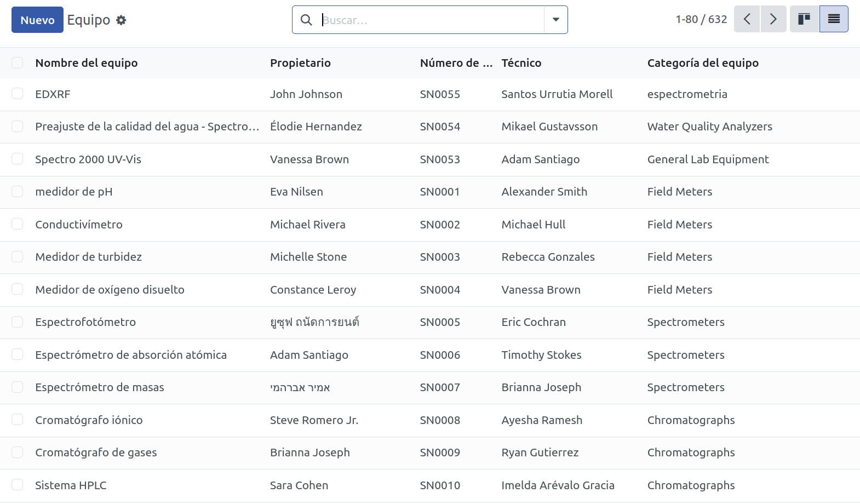Click the Técnico column header
Viewport: 860px width, 504px height.
pos(521,63)
